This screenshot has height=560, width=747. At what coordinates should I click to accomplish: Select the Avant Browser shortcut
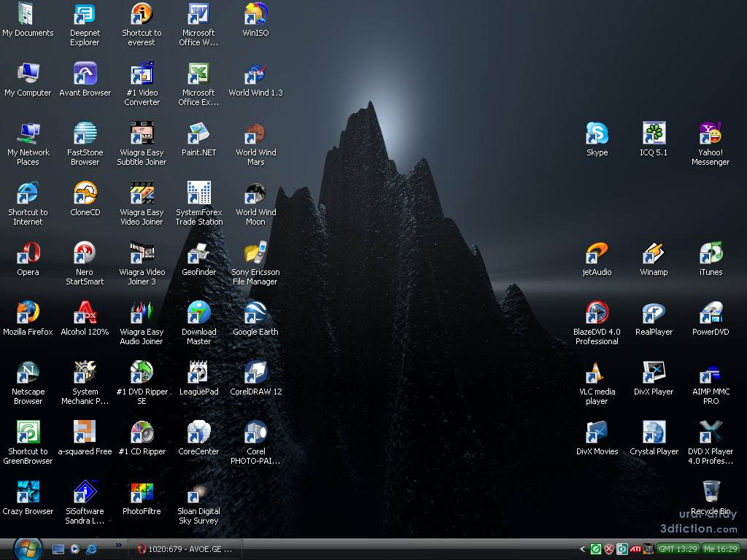tap(85, 74)
